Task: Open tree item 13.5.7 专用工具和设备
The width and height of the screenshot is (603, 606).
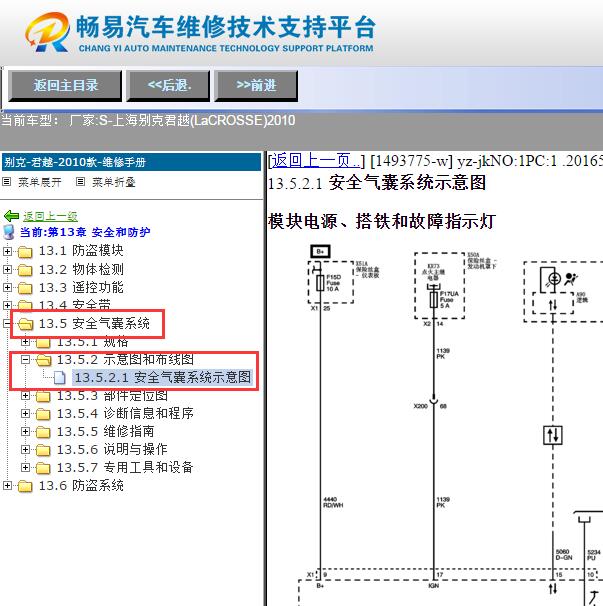Action: pyautogui.click(x=125, y=467)
